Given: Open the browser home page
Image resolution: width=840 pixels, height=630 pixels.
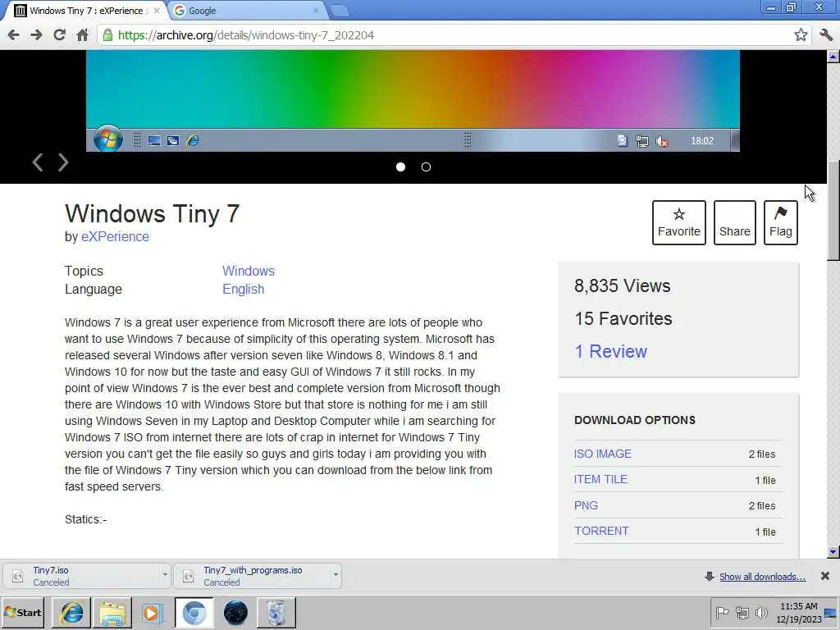Looking at the screenshot, I should (82, 35).
